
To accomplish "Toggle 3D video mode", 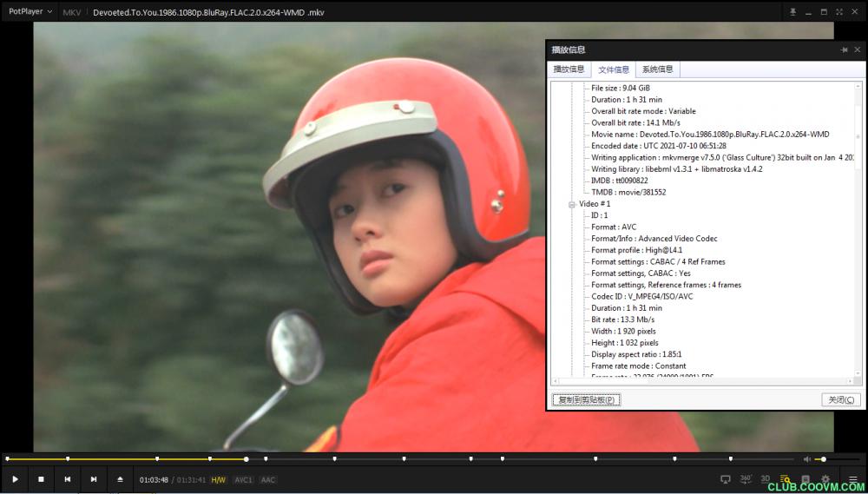I will pyautogui.click(x=765, y=479).
